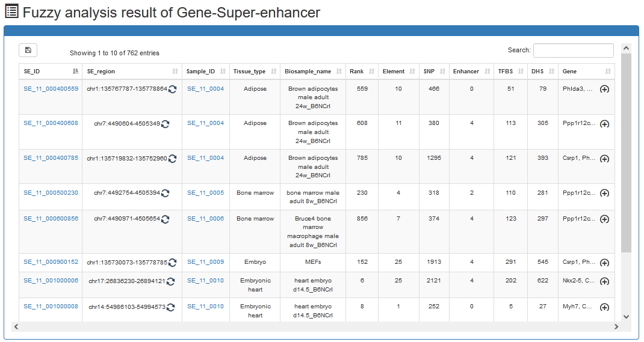Click the horizontal scrollbar right arrow
Screen dimensions: 644x342
pyautogui.click(x=616, y=326)
